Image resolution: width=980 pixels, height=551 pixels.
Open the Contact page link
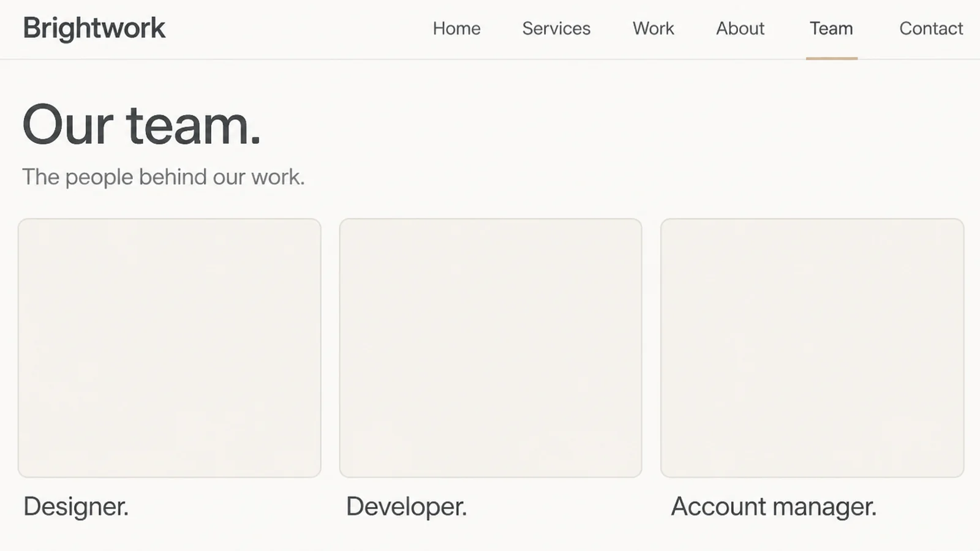[931, 28]
